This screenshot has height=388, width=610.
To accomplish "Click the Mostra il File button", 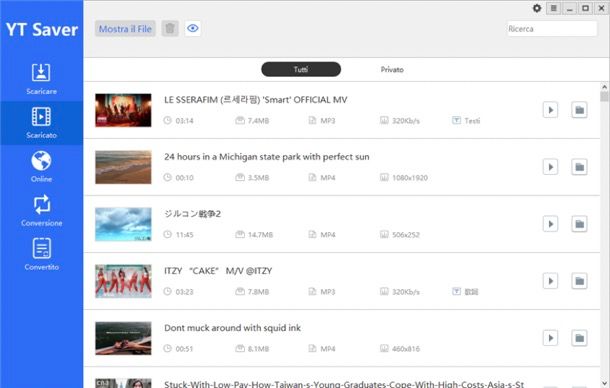I will click(x=125, y=29).
